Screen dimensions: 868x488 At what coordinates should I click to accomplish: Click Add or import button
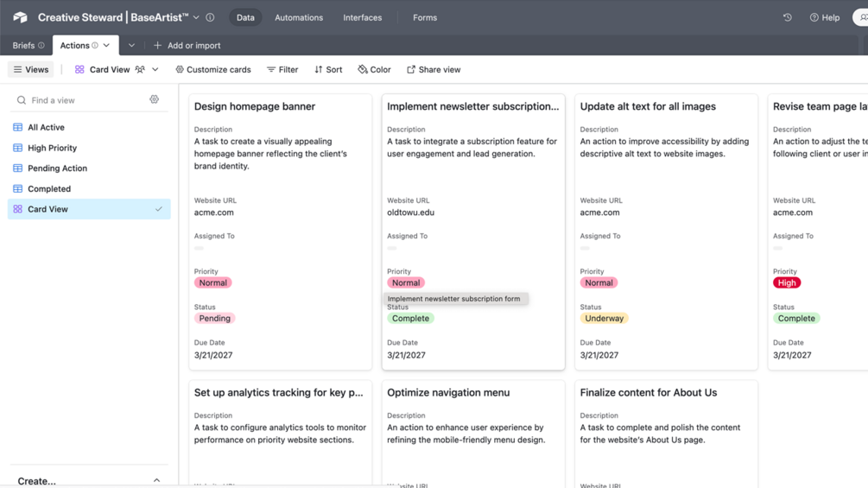click(x=187, y=45)
